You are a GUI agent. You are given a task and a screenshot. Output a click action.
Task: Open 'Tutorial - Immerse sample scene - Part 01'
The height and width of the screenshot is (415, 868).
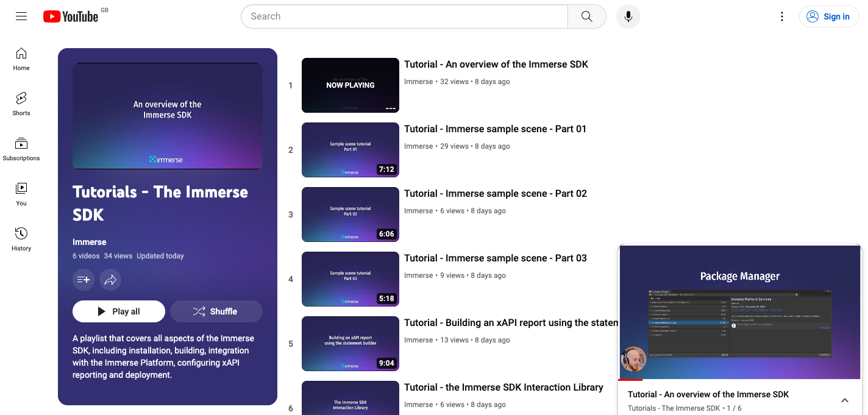(x=495, y=129)
